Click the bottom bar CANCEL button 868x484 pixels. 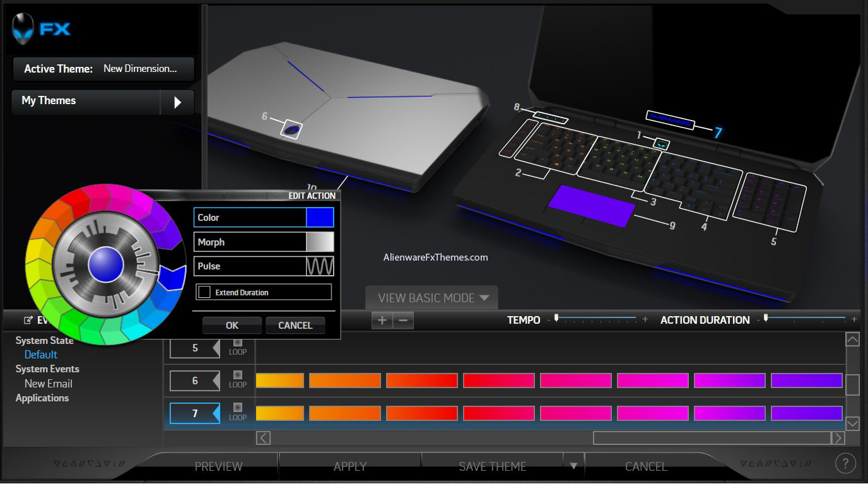pos(646,466)
